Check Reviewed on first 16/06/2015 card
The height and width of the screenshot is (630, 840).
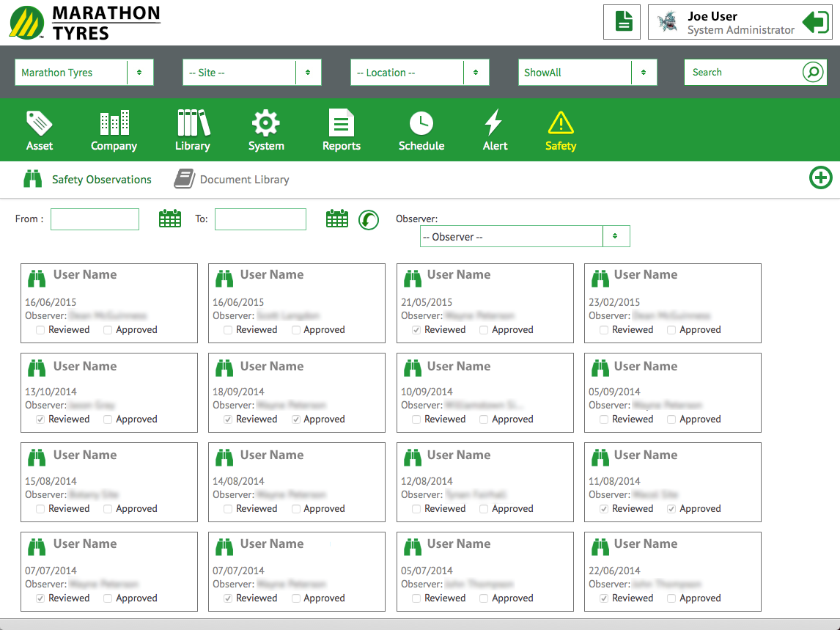pyautogui.click(x=40, y=330)
